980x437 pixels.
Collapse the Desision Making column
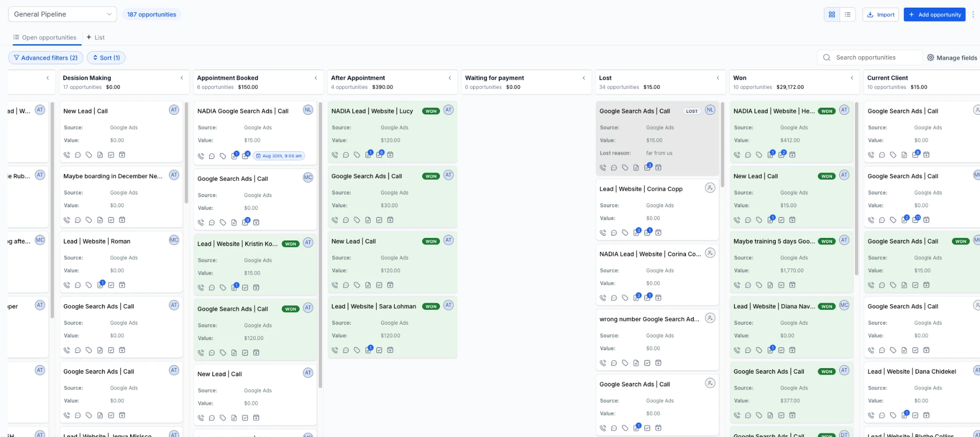click(x=182, y=78)
